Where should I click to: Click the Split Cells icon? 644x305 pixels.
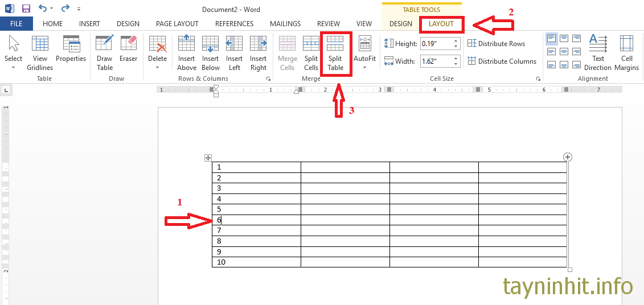coord(311,53)
